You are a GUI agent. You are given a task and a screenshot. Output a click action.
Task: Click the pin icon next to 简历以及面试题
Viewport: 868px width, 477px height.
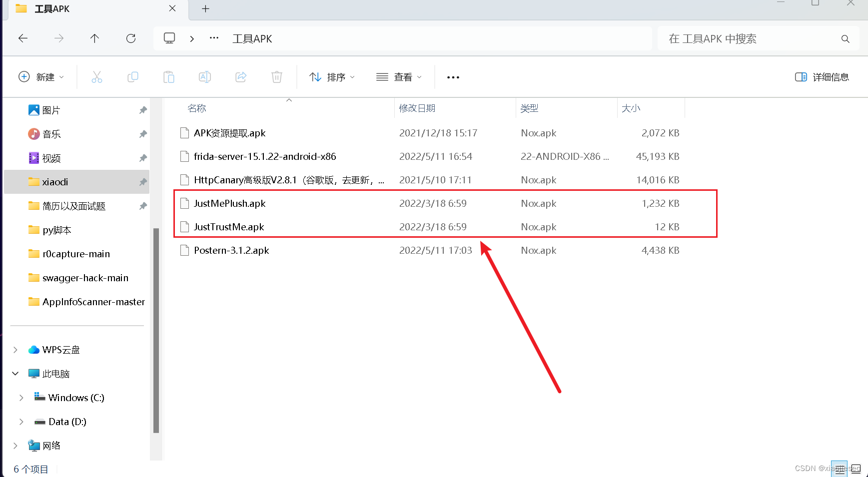tap(143, 206)
